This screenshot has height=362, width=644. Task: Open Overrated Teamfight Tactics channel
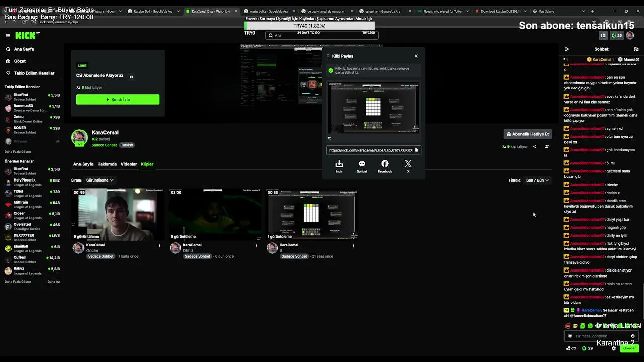pos(31,226)
